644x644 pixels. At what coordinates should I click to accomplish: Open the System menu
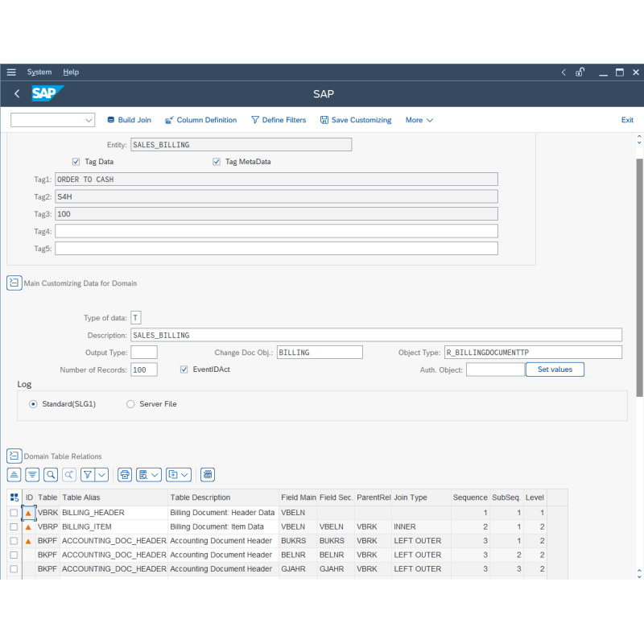click(x=39, y=72)
